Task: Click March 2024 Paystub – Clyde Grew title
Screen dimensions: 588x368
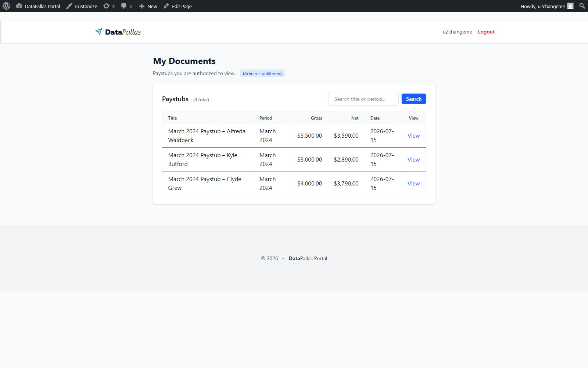Action: [205, 183]
